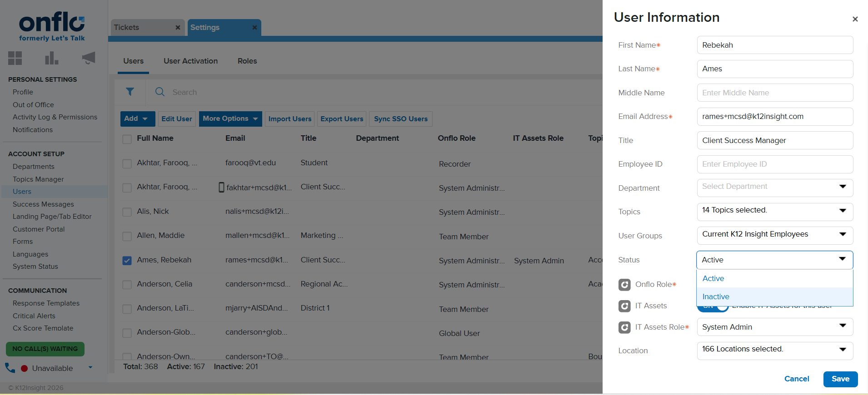The width and height of the screenshot is (868, 395).
Task: Open the dashboard grid icon
Action: tap(15, 58)
